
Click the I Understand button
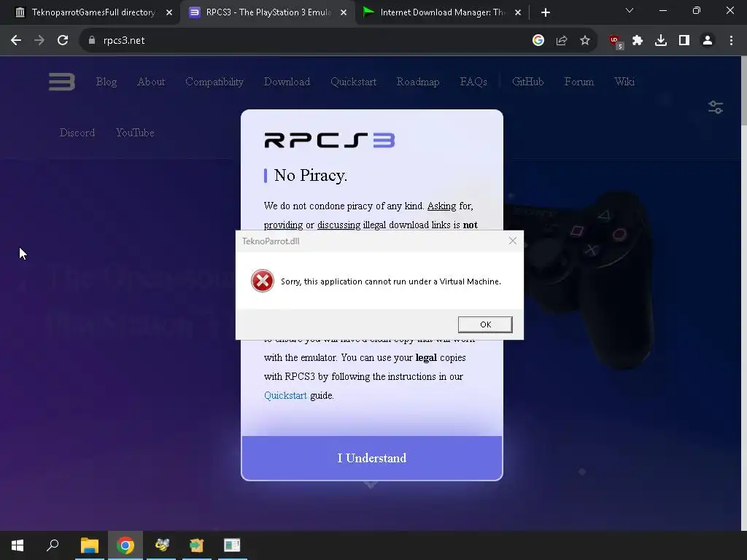click(x=371, y=458)
